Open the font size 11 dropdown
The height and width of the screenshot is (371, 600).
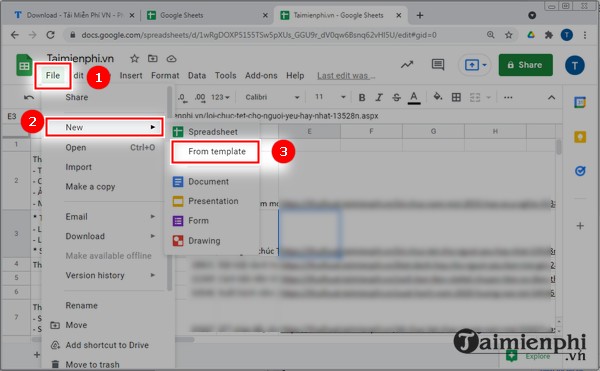click(330, 97)
